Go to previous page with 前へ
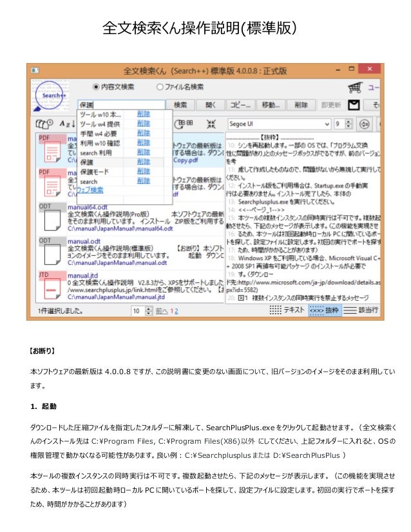Image resolution: width=411 pixels, height=532 pixels. point(162,311)
